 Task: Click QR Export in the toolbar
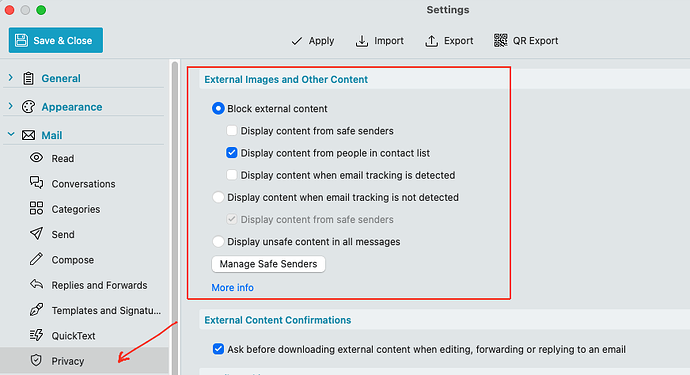point(526,41)
